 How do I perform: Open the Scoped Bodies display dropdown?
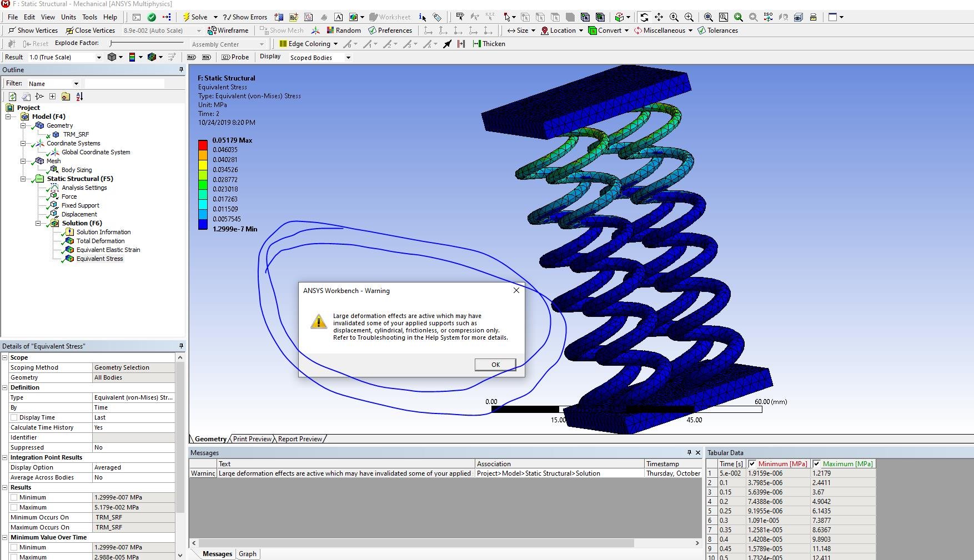point(348,58)
